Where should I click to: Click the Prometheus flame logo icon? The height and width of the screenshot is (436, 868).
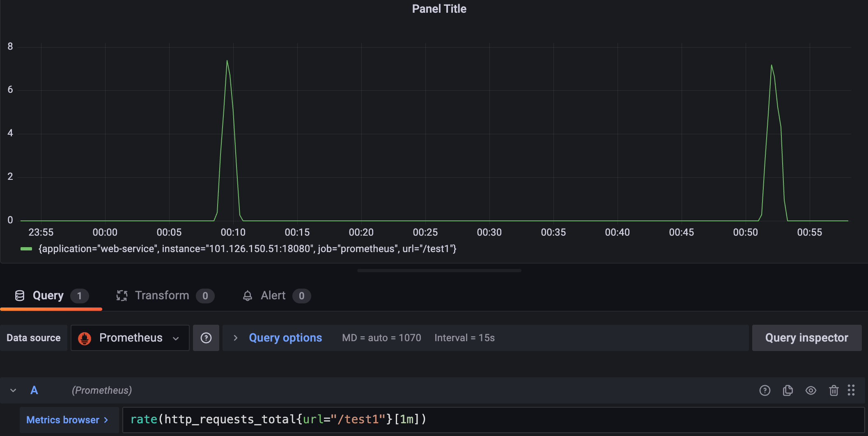(x=85, y=338)
